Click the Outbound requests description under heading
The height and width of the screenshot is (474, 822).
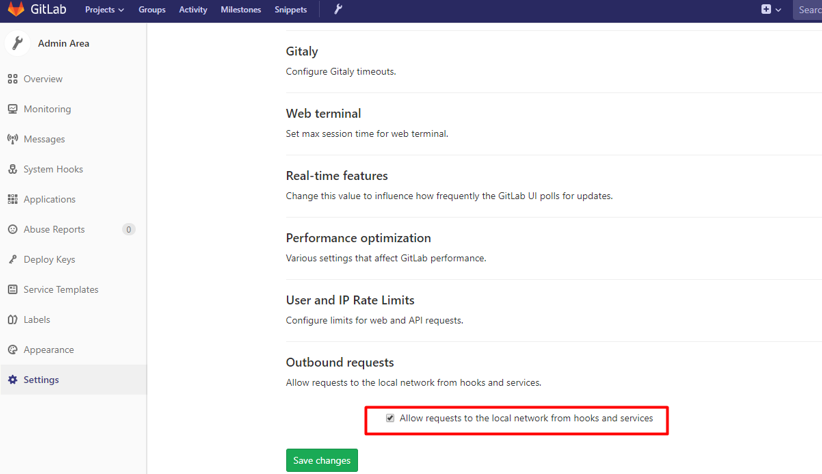pos(414,383)
